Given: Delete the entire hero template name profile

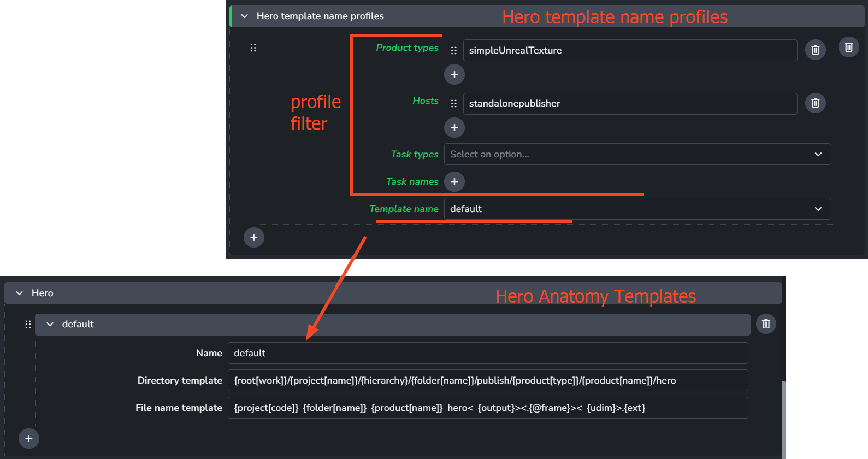Looking at the screenshot, I should 848,48.
